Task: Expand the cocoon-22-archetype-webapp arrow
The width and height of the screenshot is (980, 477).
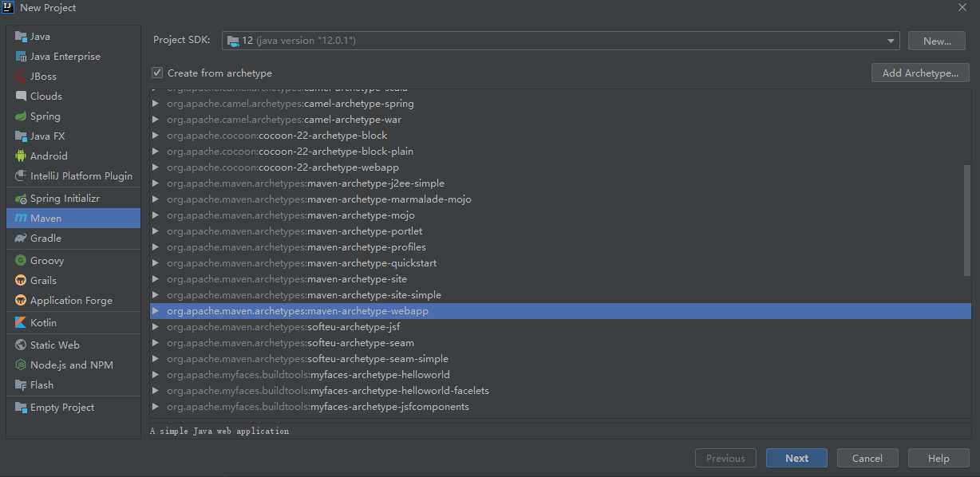Action: pos(156,168)
